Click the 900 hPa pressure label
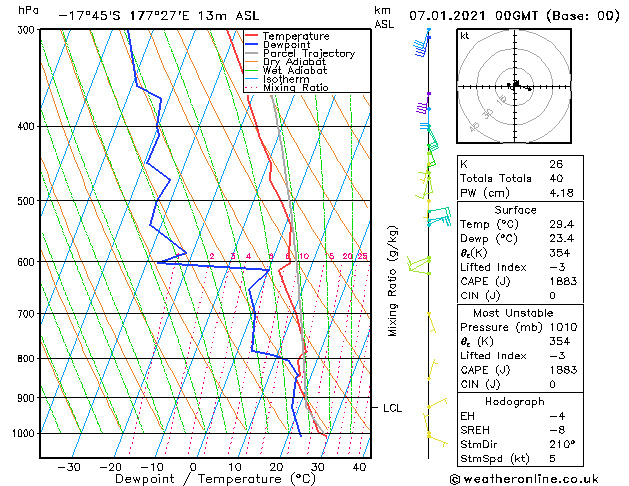 [28, 398]
